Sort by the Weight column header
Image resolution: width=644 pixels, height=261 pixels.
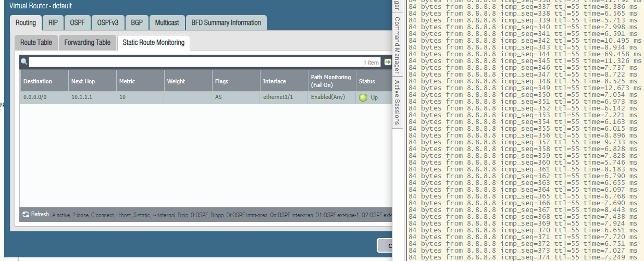188,81
